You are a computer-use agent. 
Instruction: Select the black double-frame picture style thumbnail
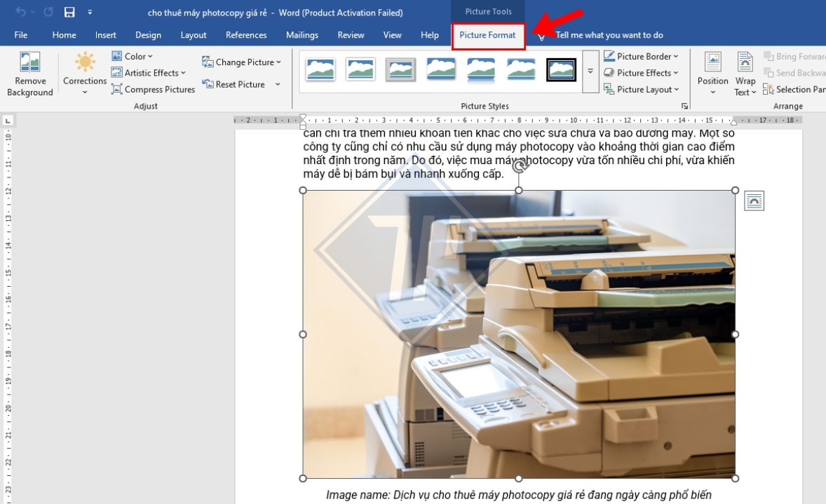[x=561, y=69]
